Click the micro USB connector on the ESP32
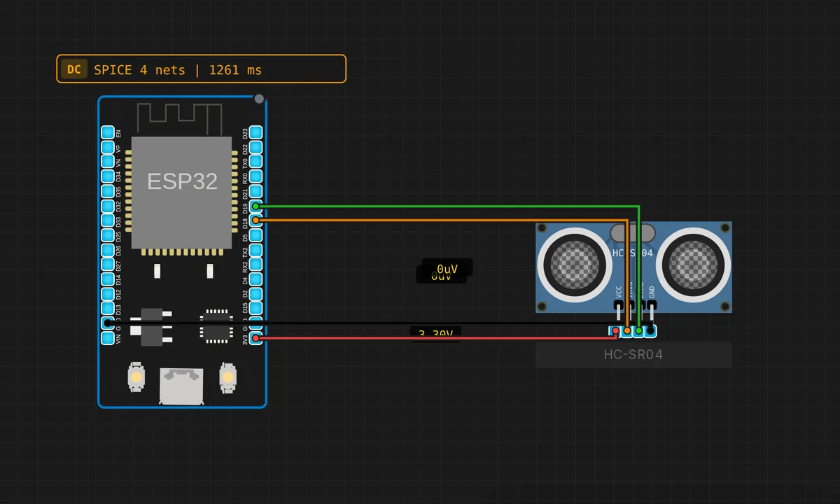This screenshot has height=504, width=840. point(181,386)
